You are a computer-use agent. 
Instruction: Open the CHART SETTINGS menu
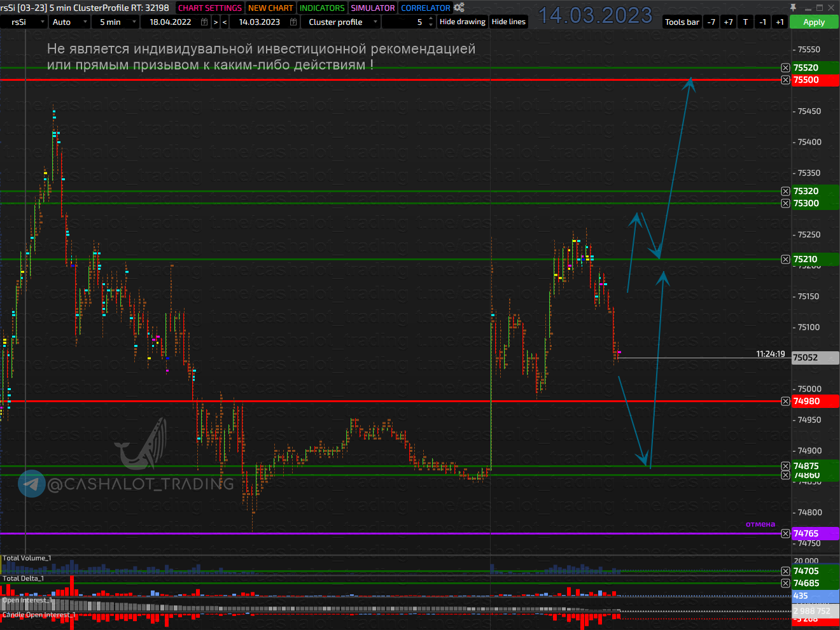click(210, 8)
